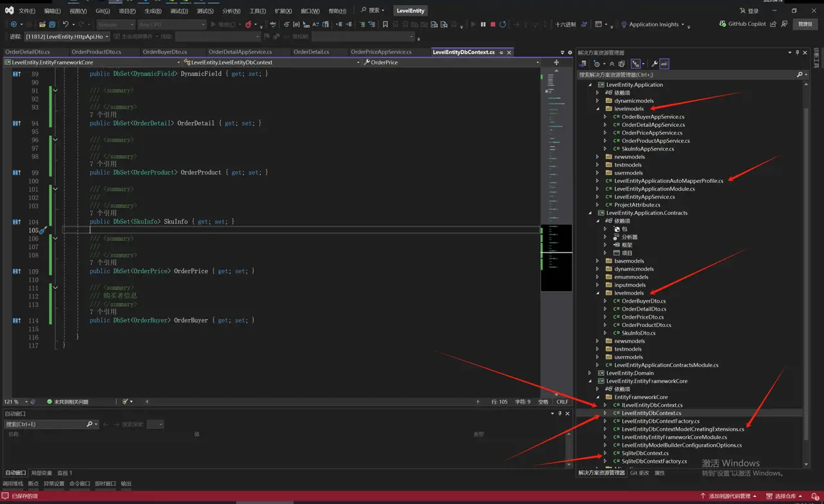
Task: Open the 调试(D) menu
Action: click(x=180, y=11)
